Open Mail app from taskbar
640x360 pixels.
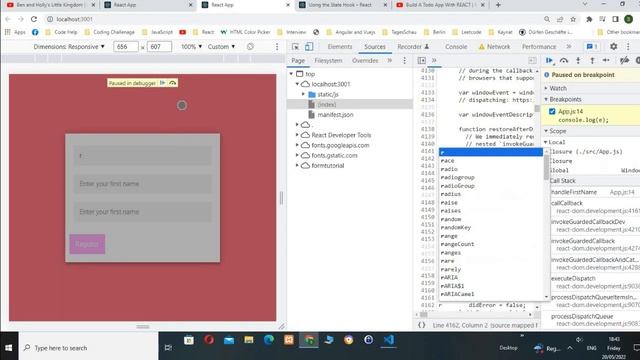point(229,340)
